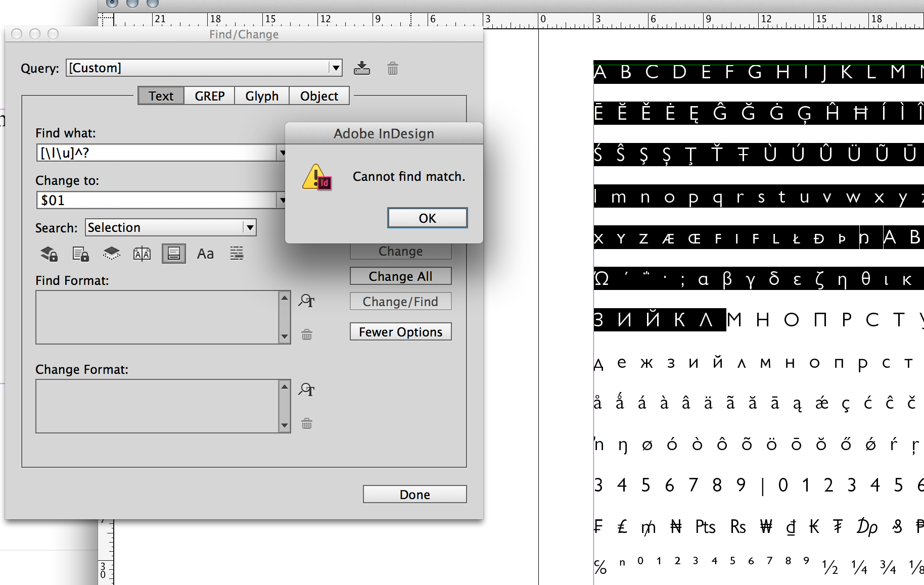924x585 pixels.
Task: Open the Glyph search tab
Action: tap(261, 95)
